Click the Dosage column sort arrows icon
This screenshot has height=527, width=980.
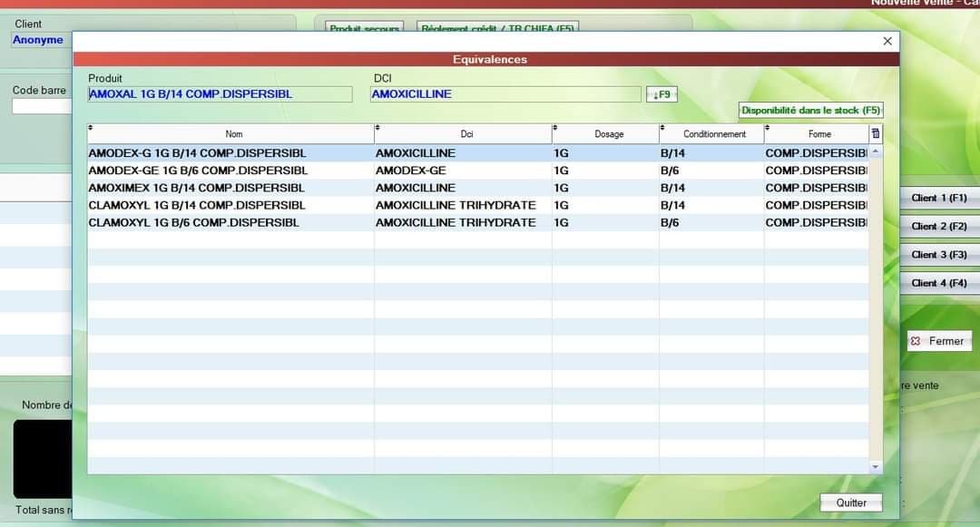[555, 127]
